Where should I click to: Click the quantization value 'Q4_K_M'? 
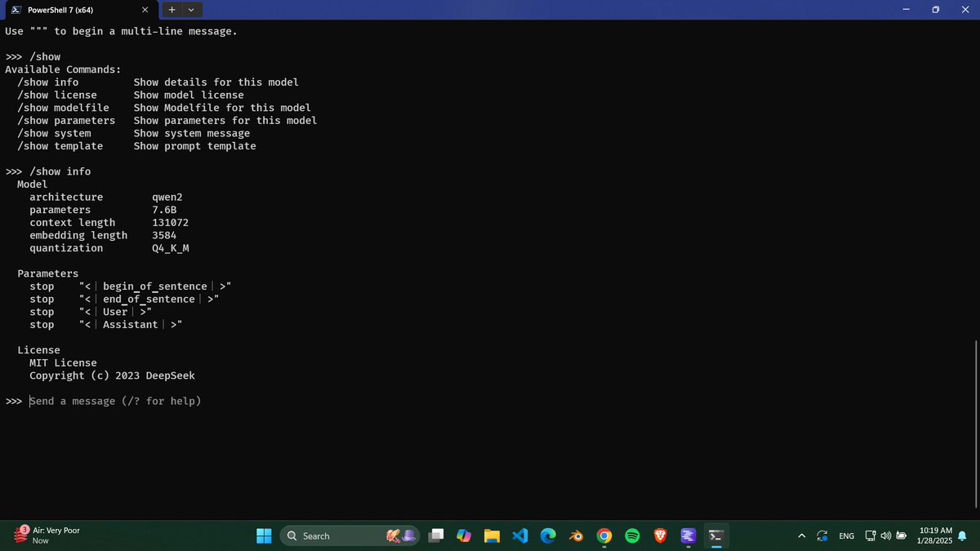click(x=171, y=248)
